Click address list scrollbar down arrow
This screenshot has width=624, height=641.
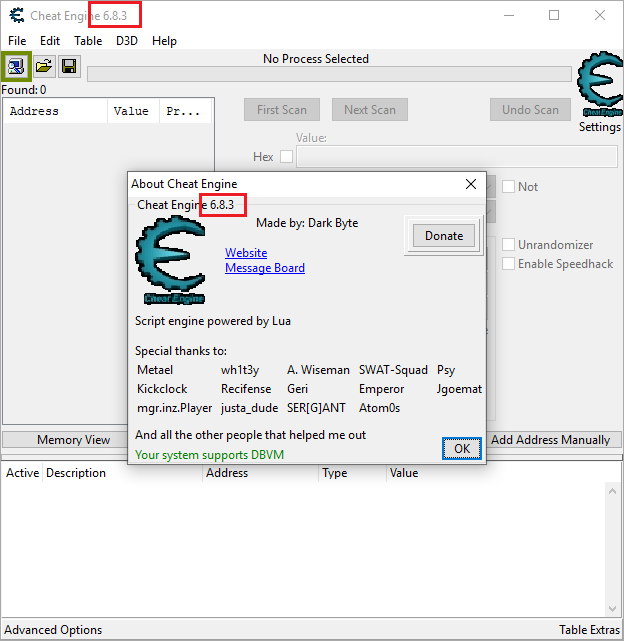click(612, 608)
